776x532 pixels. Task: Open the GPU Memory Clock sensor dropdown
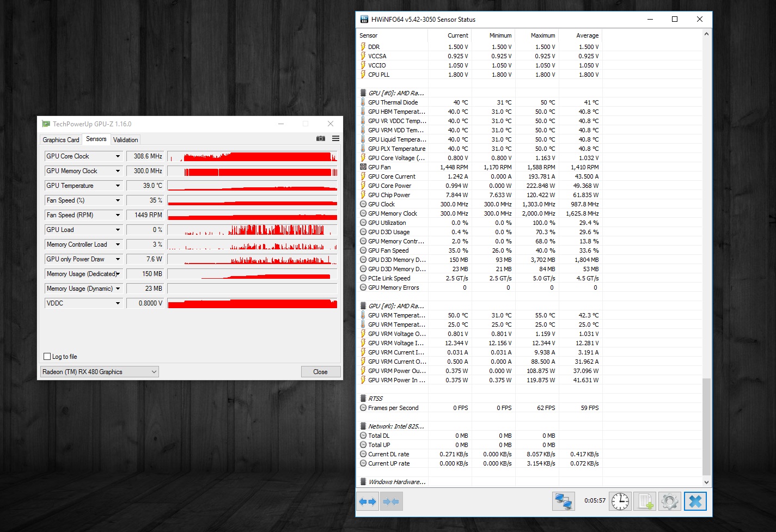click(x=118, y=171)
